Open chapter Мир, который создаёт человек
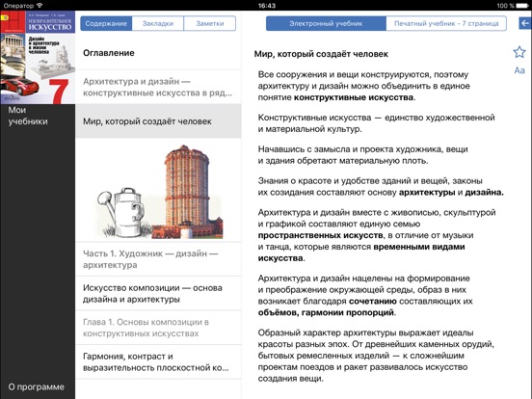The width and height of the screenshot is (532, 399). pyautogui.click(x=158, y=121)
